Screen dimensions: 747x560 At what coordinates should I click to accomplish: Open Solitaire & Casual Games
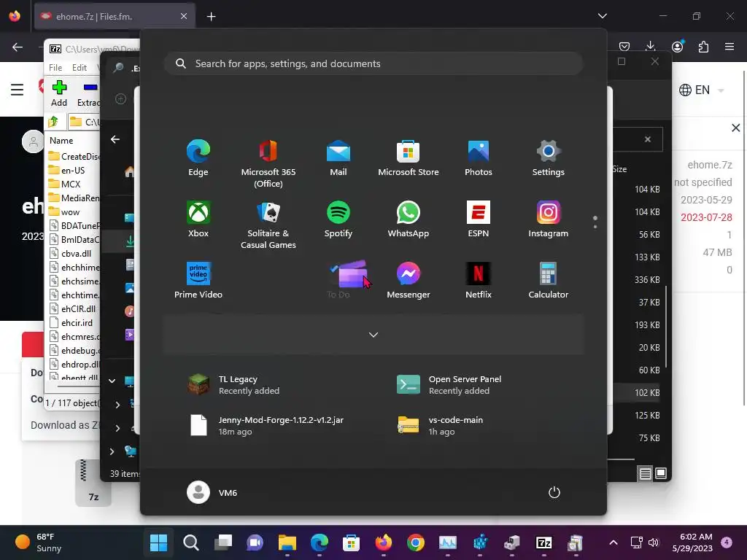(268, 225)
